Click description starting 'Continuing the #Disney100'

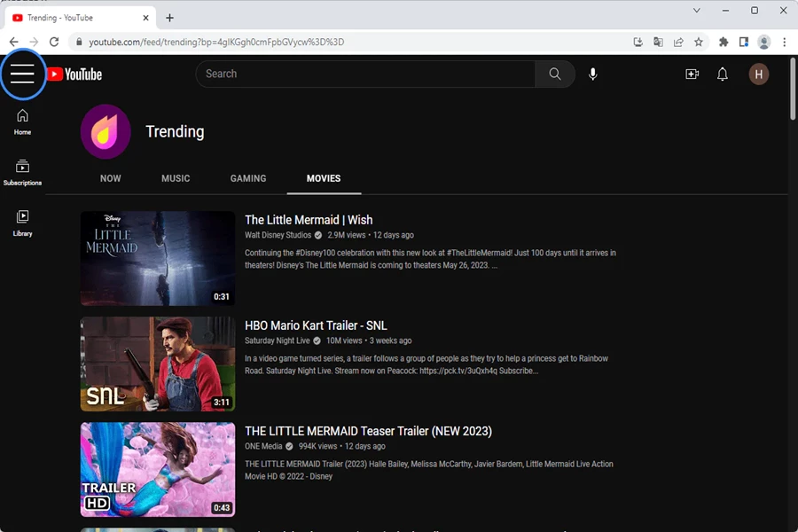pyautogui.click(x=430, y=259)
